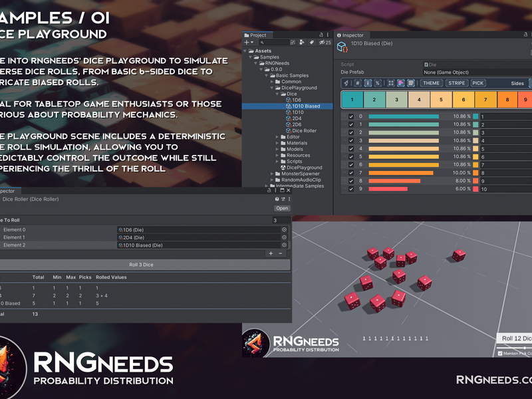Collapse the Dice folder arrow
This screenshot has width=532, height=399.
tap(277, 94)
